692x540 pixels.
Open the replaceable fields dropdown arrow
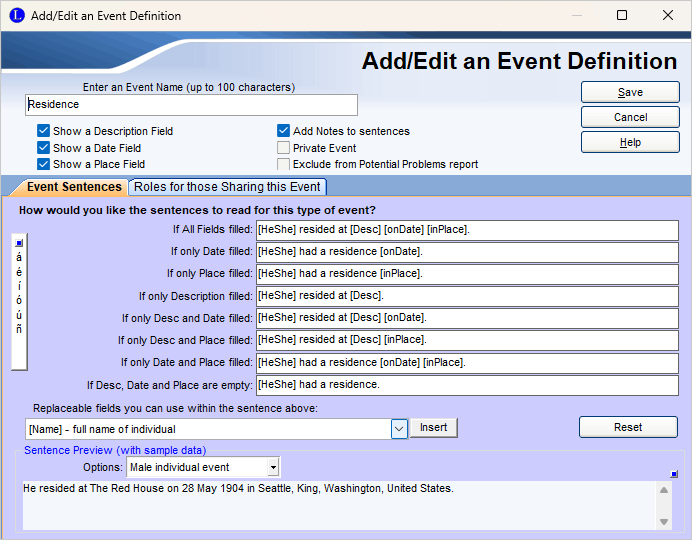399,428
